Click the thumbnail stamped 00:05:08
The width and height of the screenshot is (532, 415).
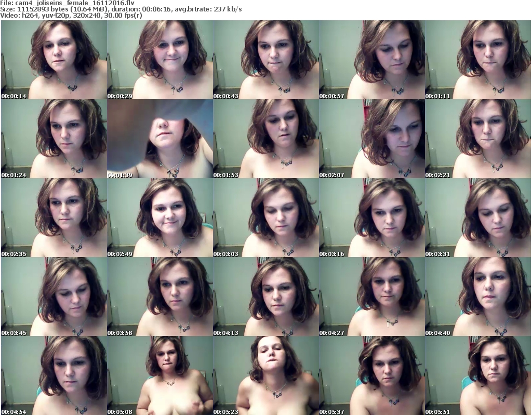(160, 376)
